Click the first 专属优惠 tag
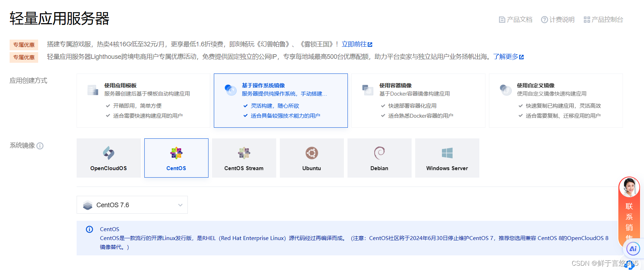The width and height of the screenshot is (644, 270). (x=24, y=45)
